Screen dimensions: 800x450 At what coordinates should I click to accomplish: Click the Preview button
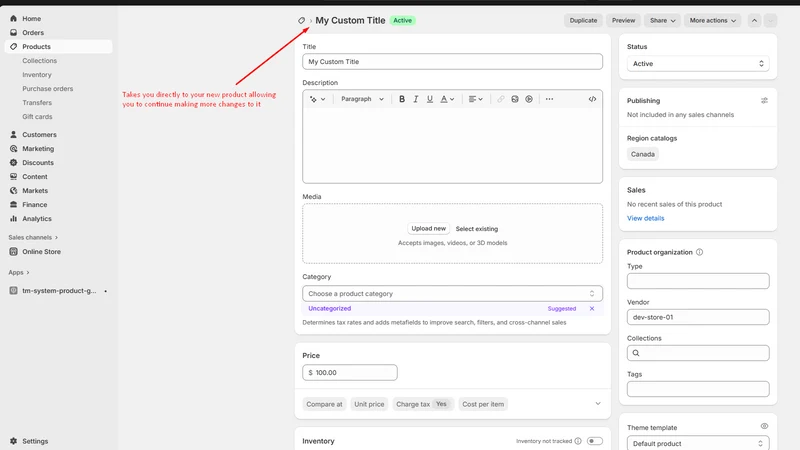click(x=623, y=20)
